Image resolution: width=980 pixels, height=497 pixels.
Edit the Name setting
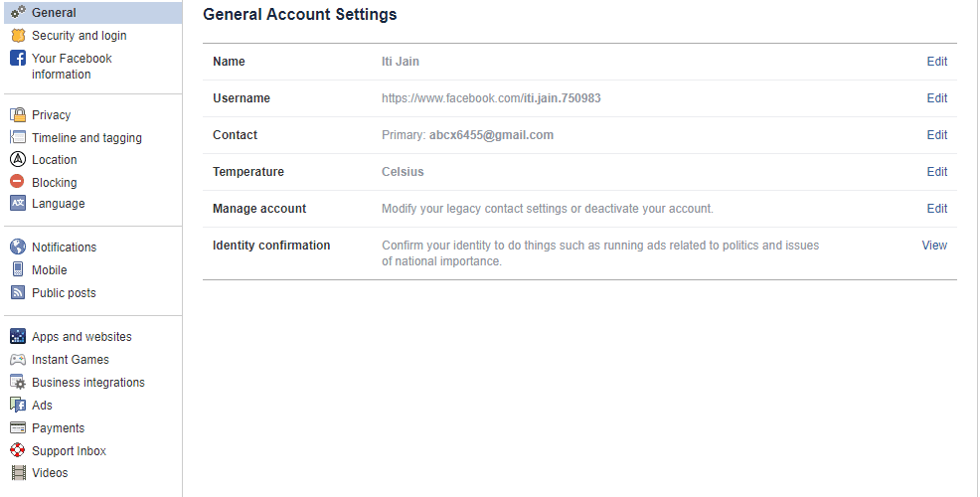point(937,62)
